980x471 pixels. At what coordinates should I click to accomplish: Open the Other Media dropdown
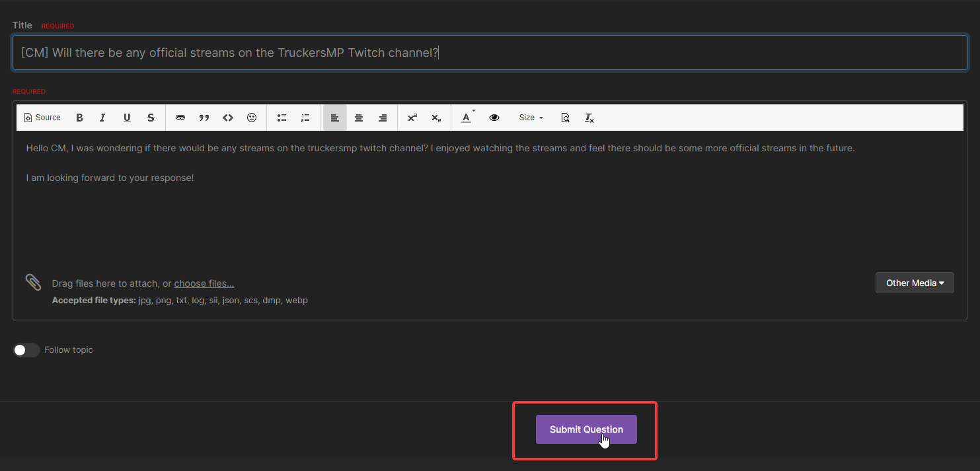pyautogui.click(x=915, y=282)
